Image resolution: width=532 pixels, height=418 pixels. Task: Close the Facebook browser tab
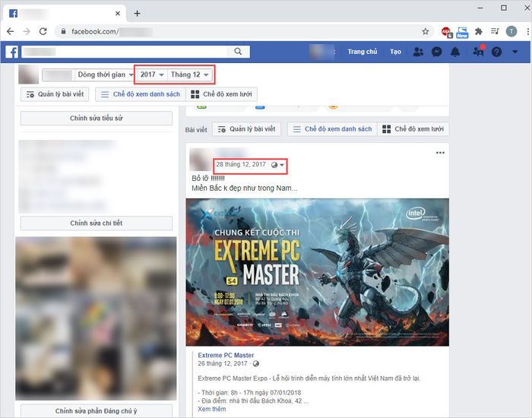tap(118, 14)
